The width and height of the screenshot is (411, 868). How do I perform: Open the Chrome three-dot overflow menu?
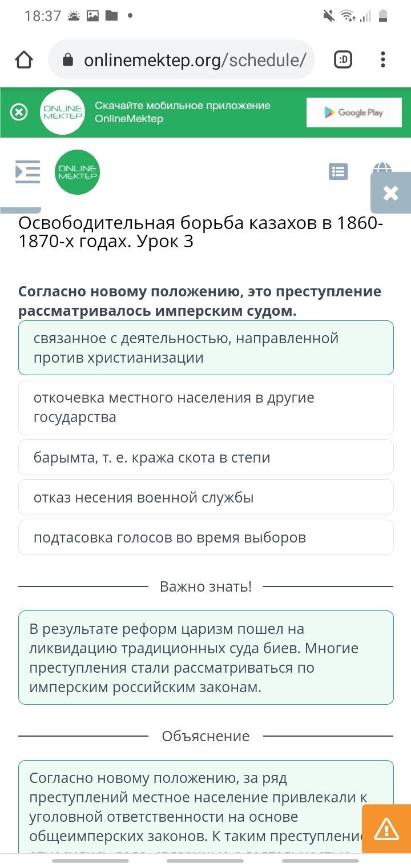(x=383, y=59)
